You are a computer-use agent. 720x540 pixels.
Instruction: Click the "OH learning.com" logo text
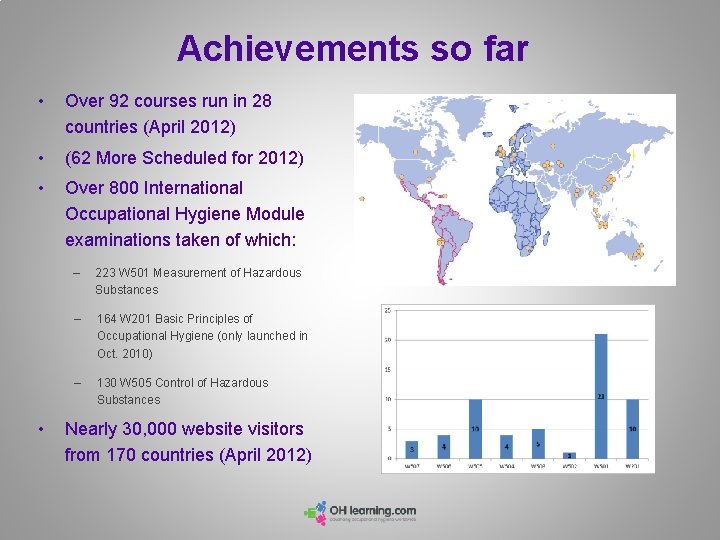pos(373,511)
